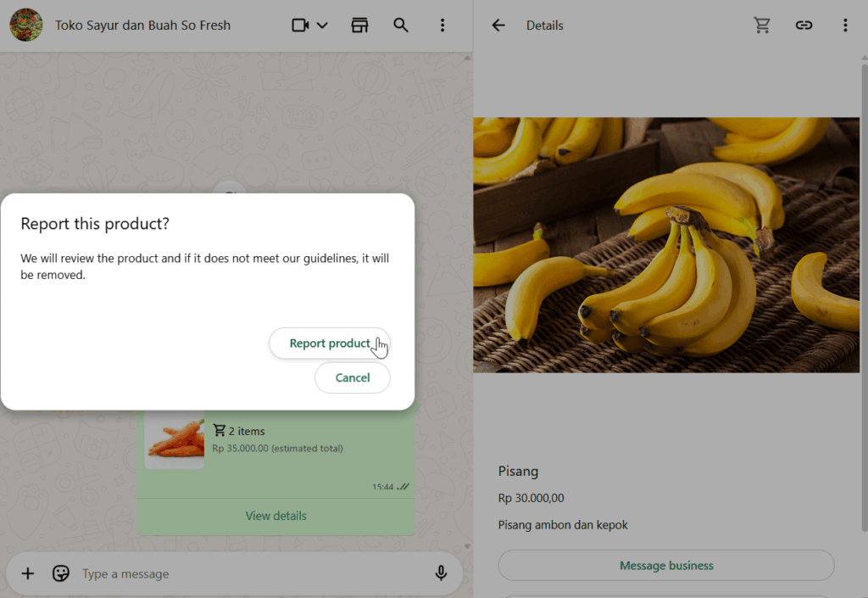868x598 pixels.
Task: Open the business catalog storefront icon
Action: 360,25
